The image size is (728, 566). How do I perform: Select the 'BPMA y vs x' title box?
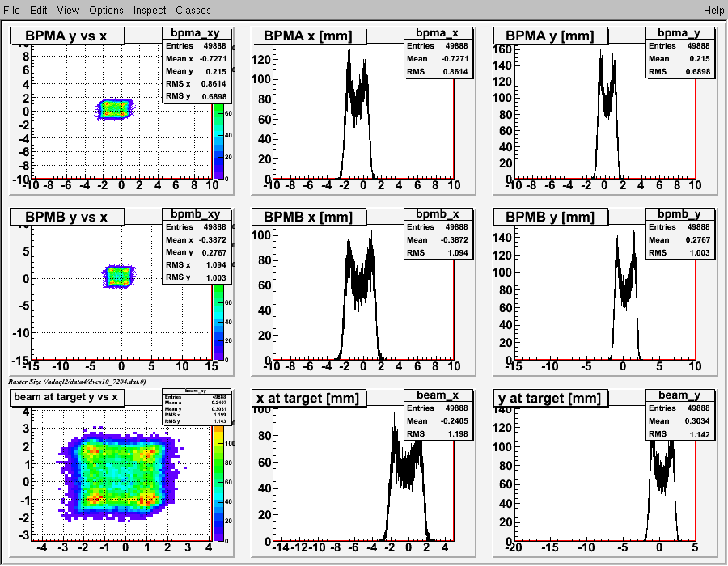(x=67, y=36)
